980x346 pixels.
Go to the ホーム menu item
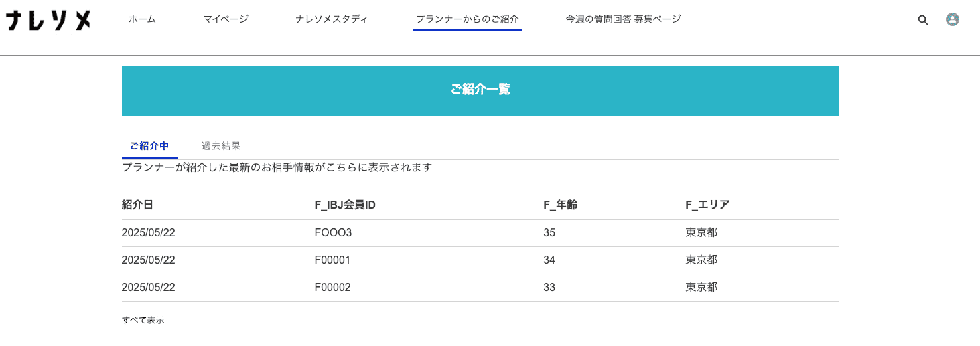pyautogui.click(x=142, y=19)
